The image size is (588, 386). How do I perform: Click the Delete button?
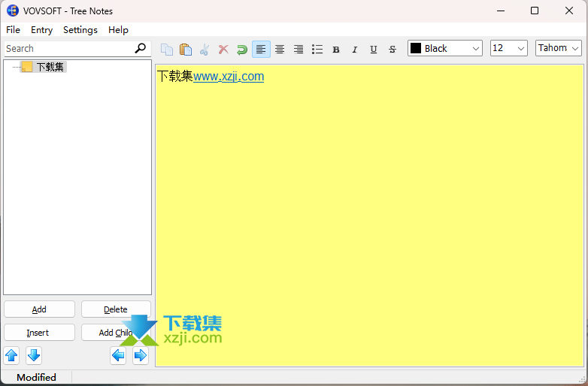click(116, 309)
